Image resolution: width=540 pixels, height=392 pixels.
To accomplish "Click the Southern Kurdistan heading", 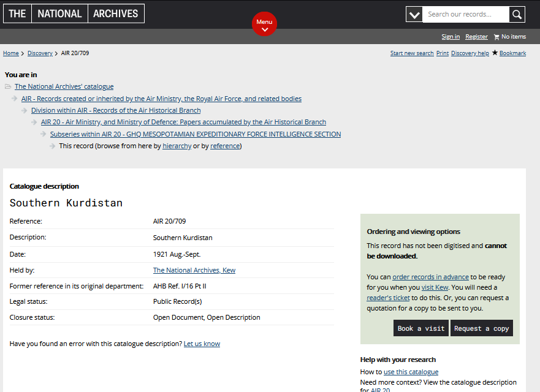I will point(66,203).
